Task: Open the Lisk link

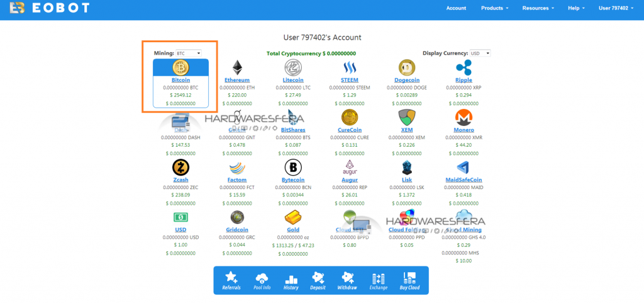Action: pyautogui.click(x=407, y=180)
